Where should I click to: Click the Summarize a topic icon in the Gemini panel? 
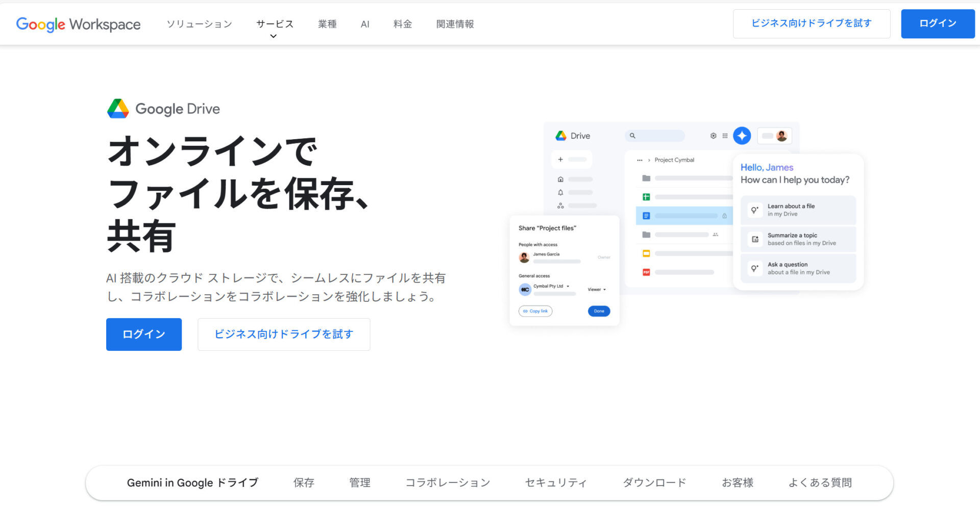point(754,239)
